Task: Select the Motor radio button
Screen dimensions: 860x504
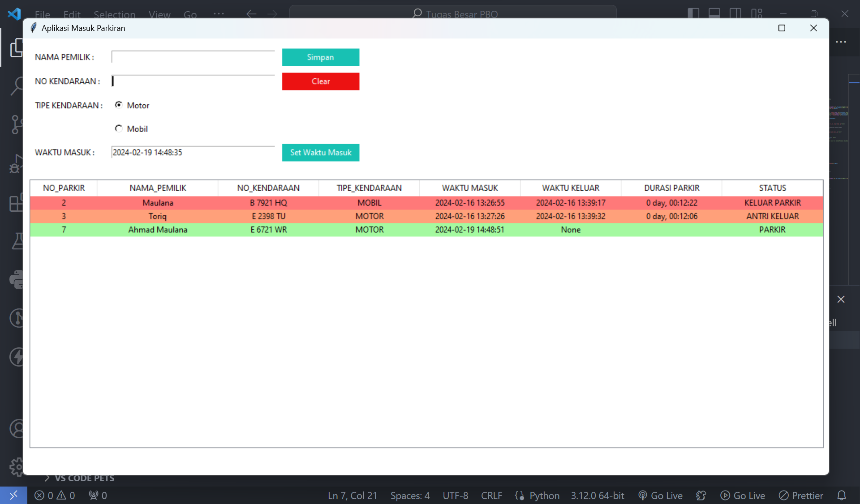Action: (x=119, y=105)
